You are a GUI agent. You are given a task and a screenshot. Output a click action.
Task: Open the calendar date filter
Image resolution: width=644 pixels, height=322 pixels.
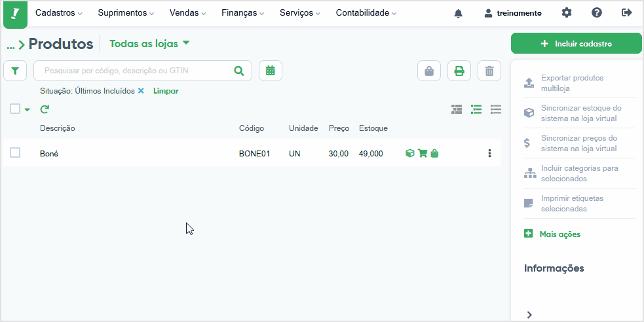pos(271,71)
